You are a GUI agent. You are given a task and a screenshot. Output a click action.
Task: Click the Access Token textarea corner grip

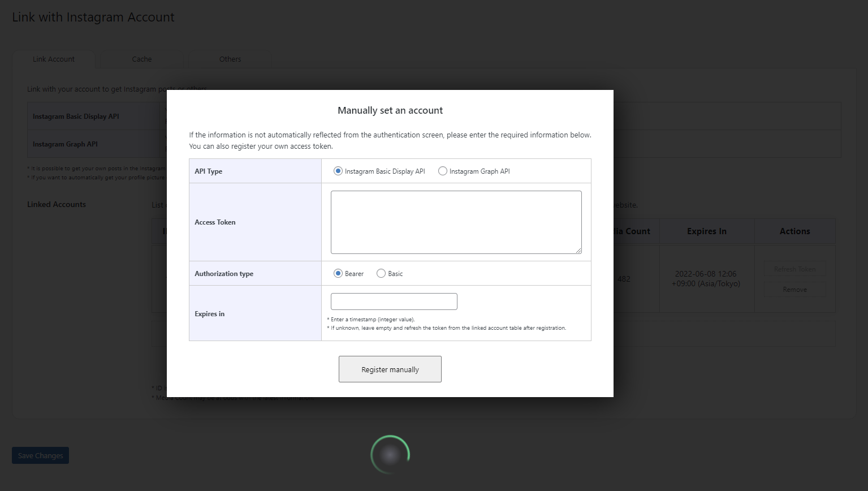click(x=578, y=251)
